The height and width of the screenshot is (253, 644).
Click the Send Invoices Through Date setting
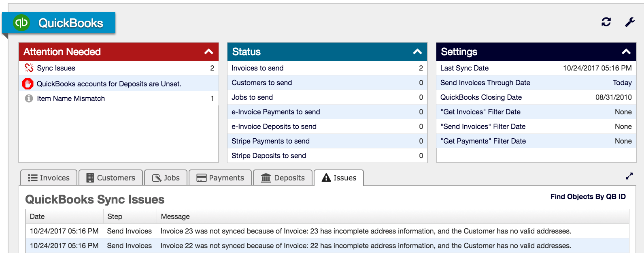coord(536,83)
